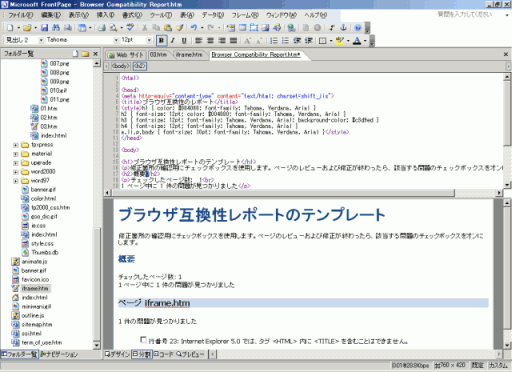Click the Undo arrow icon
512x372 pixels.
click(x=194, y=28)
